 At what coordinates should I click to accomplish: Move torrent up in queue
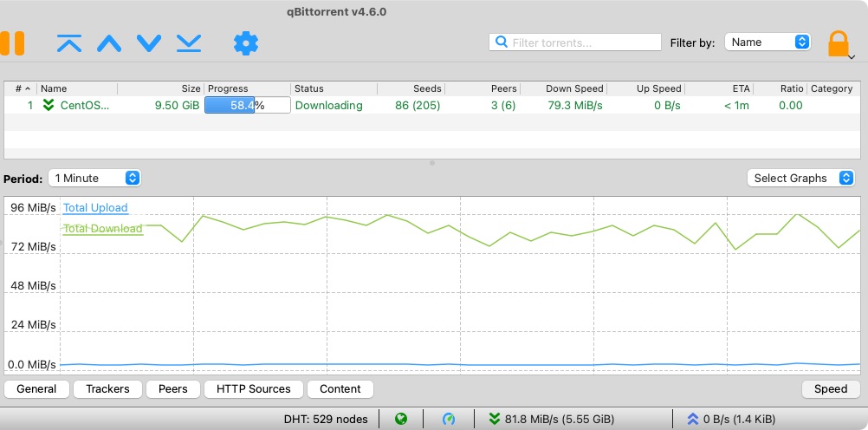[109, 43]
